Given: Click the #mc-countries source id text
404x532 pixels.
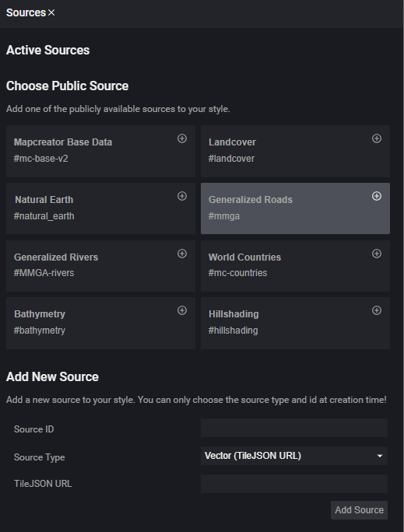Looking at the screenshot, I should [x=237, y=273].
